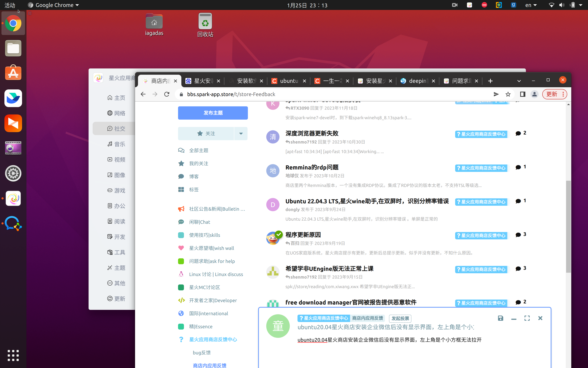The height and width of the screenshot is (368, 588).
Task: Open a new browser tab
Action: tap(490, 81)
